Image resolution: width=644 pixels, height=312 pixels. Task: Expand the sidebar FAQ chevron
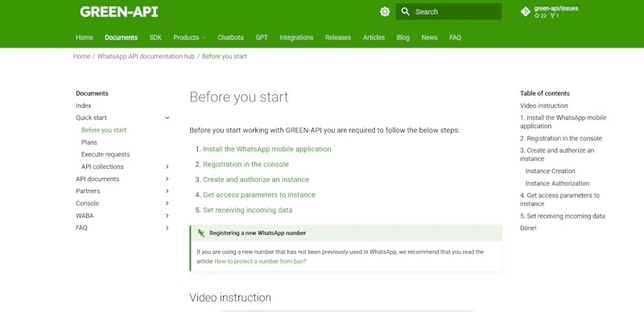pos(167,228)
